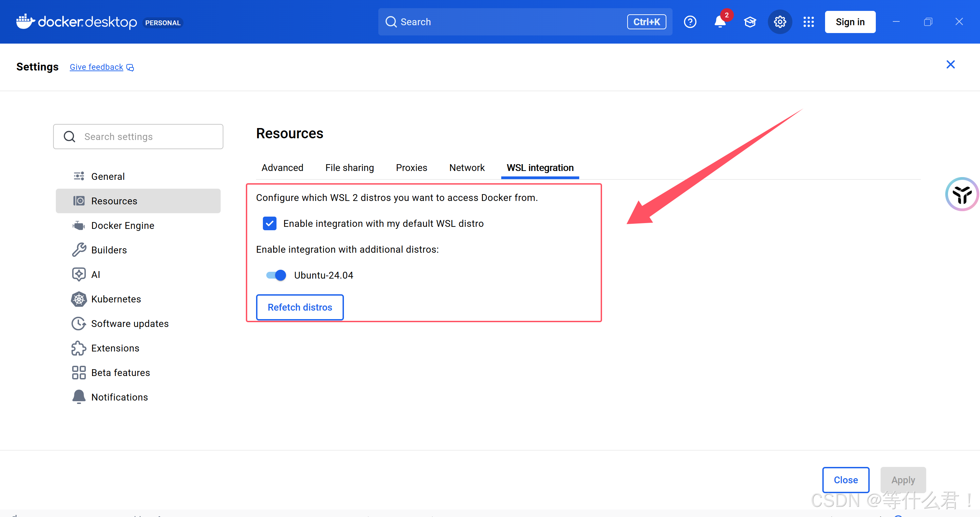Image resolution: width=980 pixels, height=517 pixels.
Task: Toggle off Ubuntu-24.04 integration switch
Action: click(276, 275)
